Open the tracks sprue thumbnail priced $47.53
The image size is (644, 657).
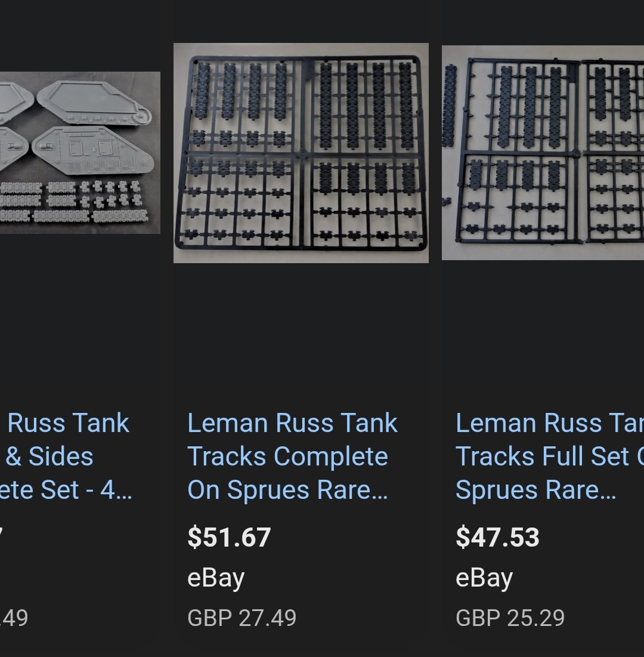[x=543, y=153]
